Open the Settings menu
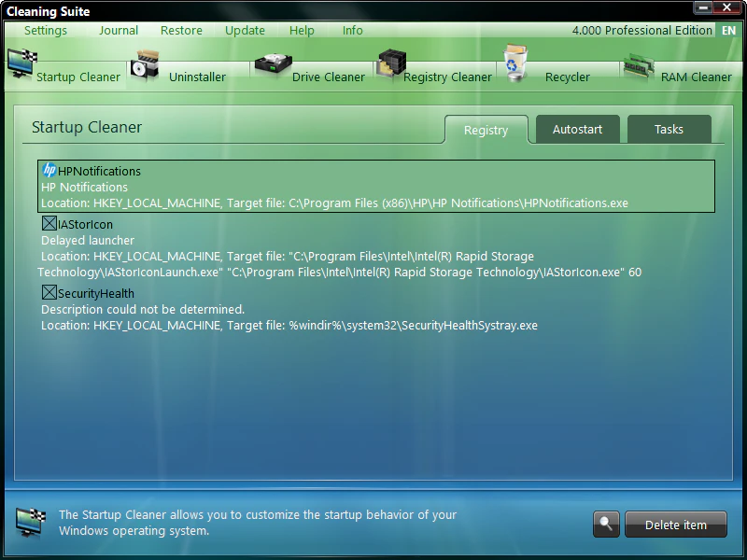This screenshot has width=747, height=560. 45,30
